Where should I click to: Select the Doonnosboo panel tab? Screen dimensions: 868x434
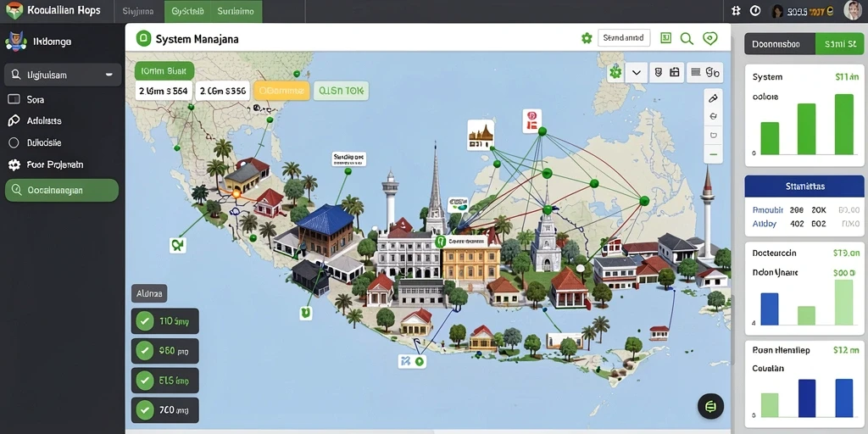click(780, 44)
